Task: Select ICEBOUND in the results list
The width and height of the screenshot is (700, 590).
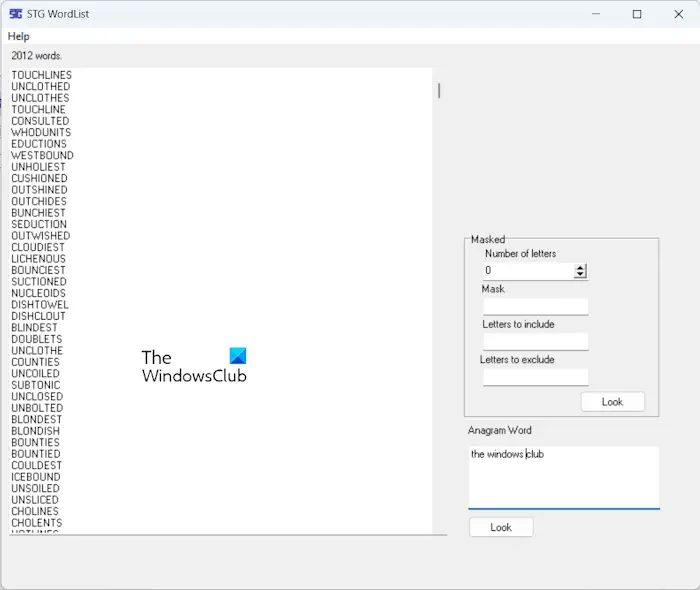Action: click(x=36, y=477)
